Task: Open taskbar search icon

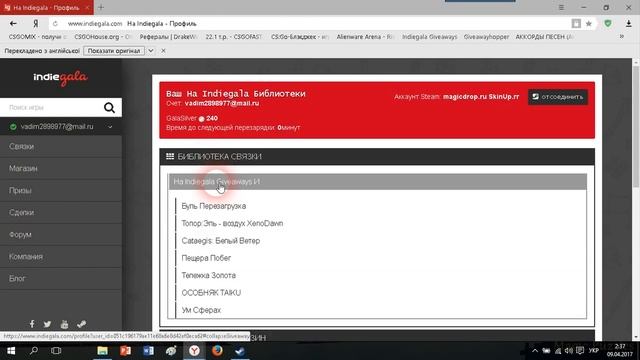Action: click(34, 351)
